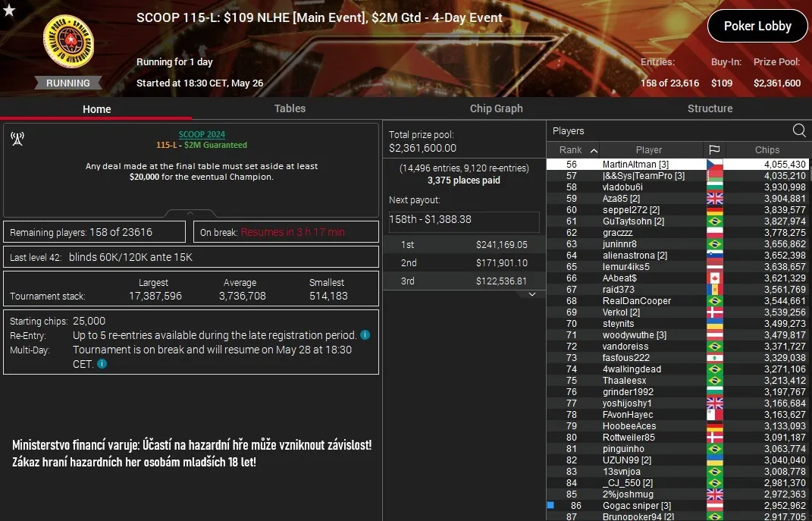The image size is (812, 521).
Task: Click chips value 4,055,430
Action: (x=785, y=164)
